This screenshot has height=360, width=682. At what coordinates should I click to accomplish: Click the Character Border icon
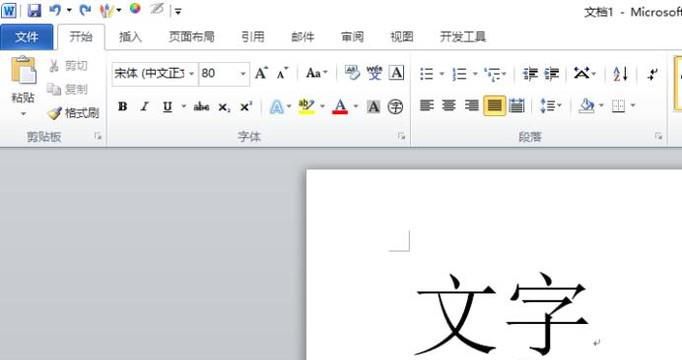tap(396, 73)
